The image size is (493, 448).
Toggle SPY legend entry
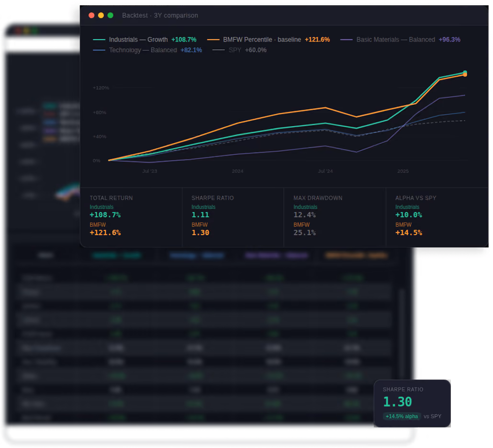point(240,50)
